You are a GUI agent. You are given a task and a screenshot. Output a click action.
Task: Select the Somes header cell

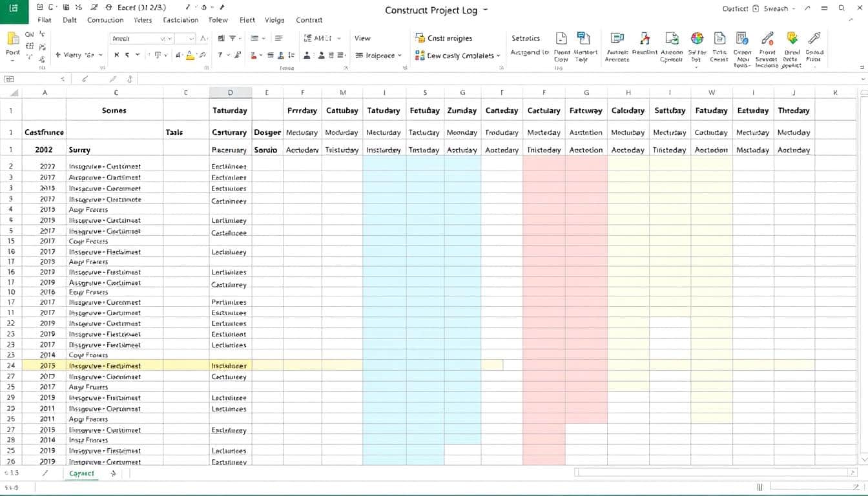pos(114,110)
